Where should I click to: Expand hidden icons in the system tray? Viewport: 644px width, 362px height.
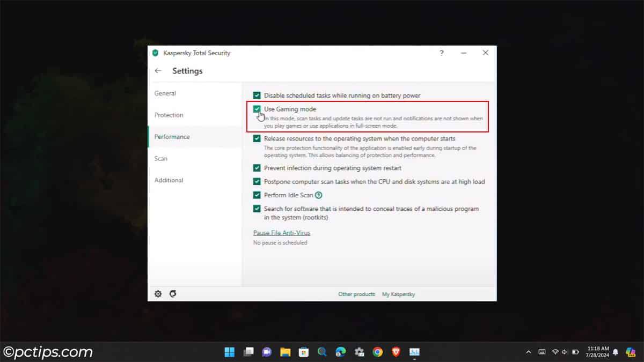click(528, 352)
